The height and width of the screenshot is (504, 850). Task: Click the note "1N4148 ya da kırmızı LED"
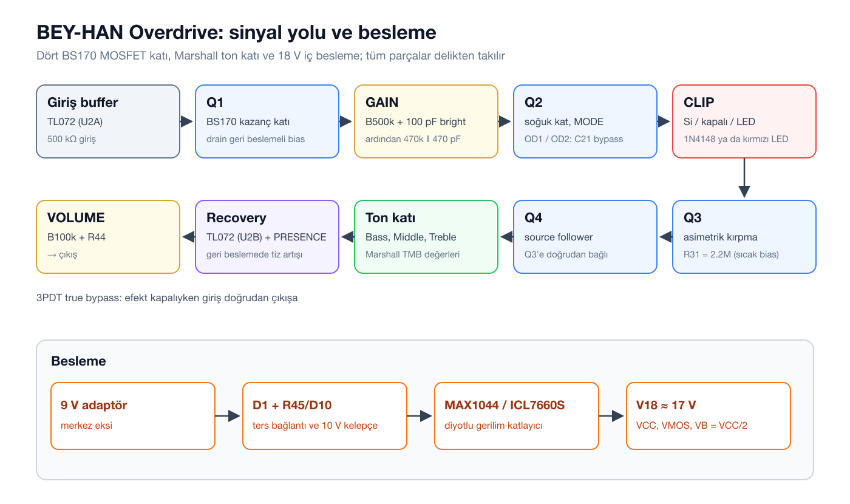click(x=736, y=139)
